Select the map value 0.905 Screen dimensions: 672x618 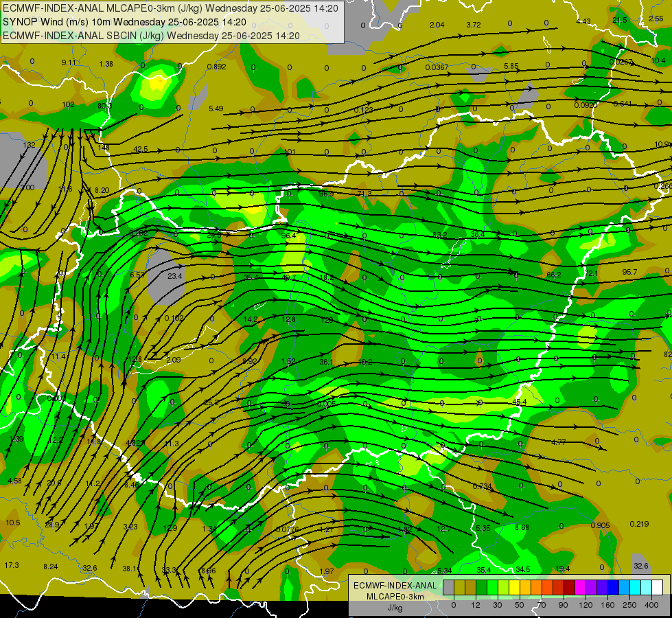tap(600, 525)
